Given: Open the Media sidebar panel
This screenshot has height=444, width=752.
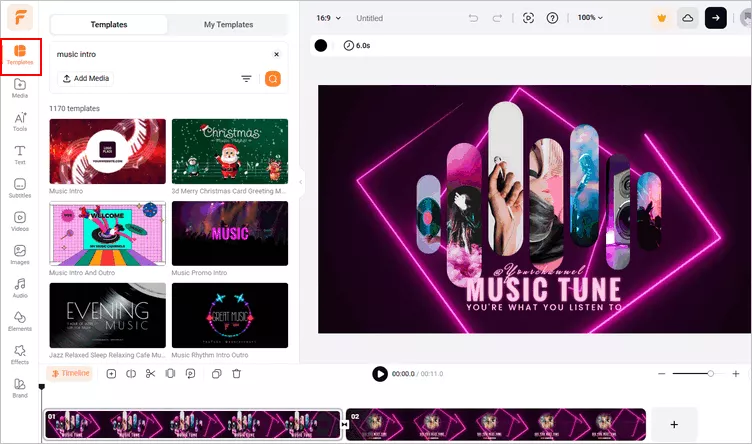Looking at the screenshot, I should [20, 88].
